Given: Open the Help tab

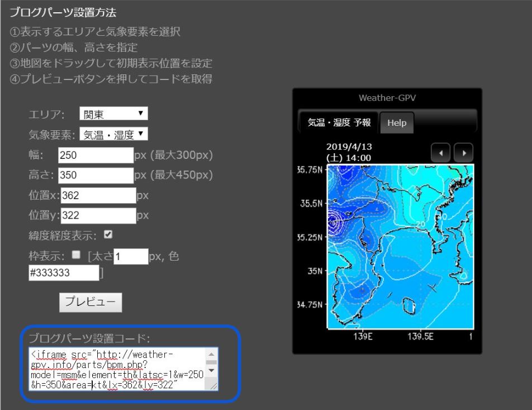Looking at the screenshot, I should coord(397,122).
